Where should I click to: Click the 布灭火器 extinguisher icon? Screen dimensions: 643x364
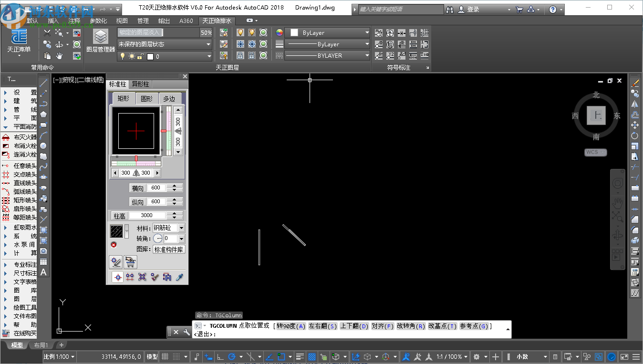pos(6,137)
